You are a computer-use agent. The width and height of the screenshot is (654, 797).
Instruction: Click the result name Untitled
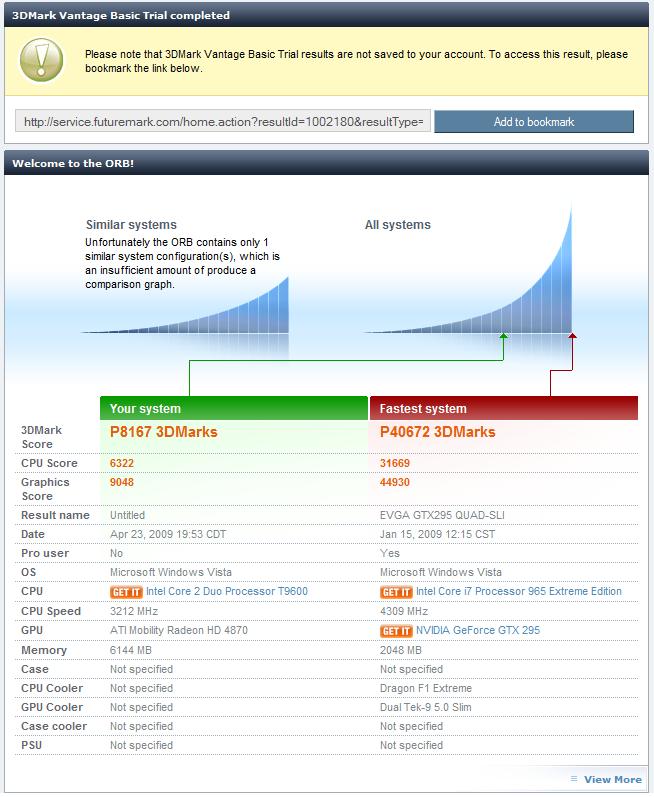(128, 515)
